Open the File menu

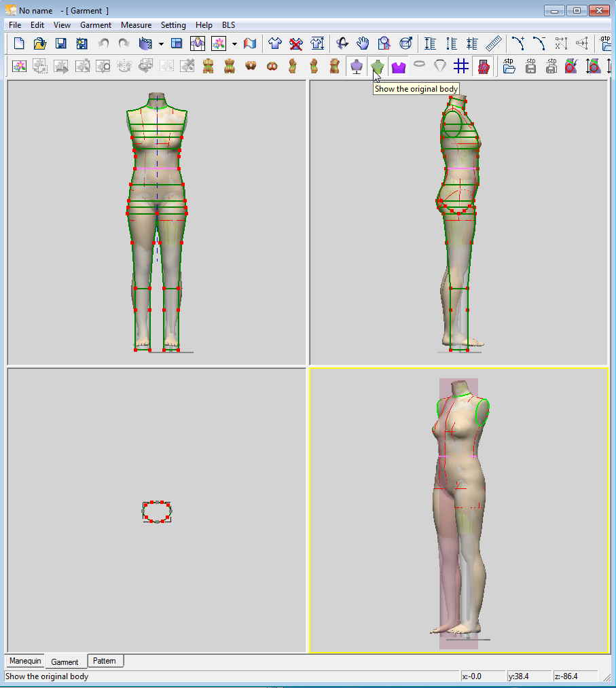pos(15,25)
